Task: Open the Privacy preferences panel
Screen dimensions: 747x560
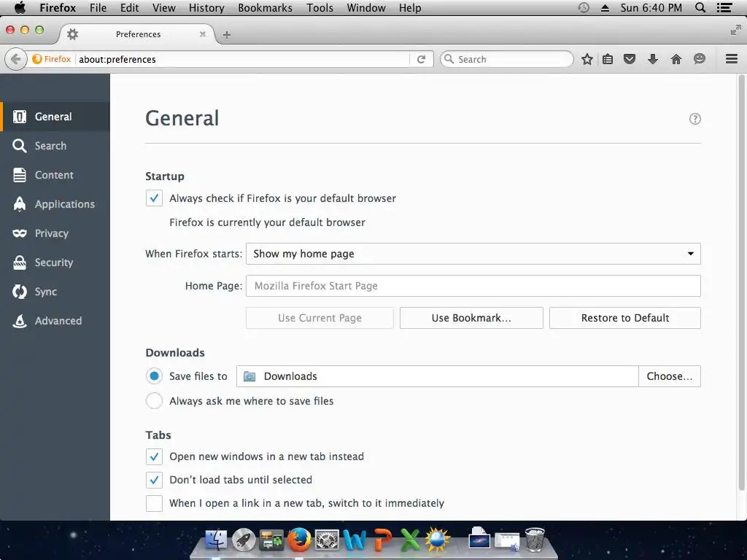Action: coord(55,233)
